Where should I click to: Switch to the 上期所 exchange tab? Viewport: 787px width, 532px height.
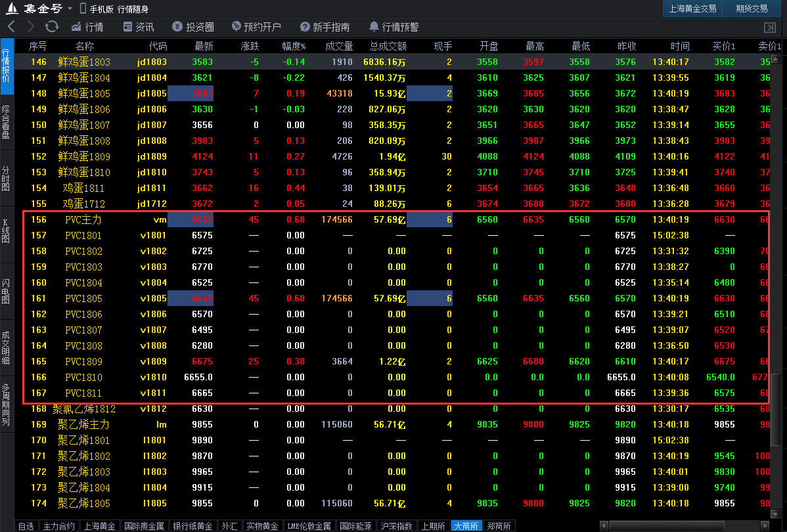(x=433, y=525)
